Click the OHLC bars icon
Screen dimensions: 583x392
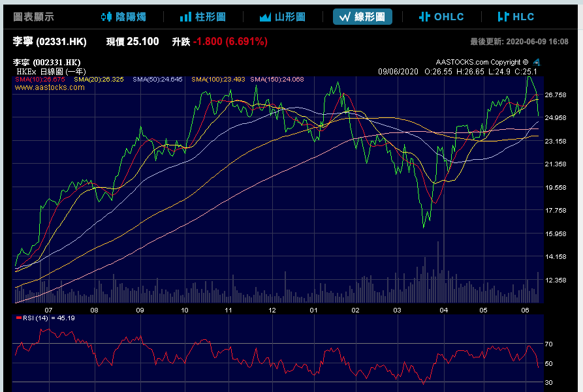click(424, 17)
